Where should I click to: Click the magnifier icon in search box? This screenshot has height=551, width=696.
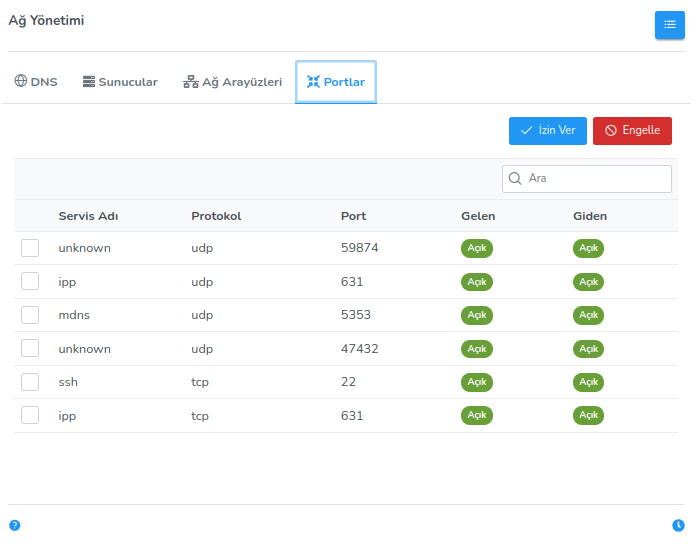click(516, 179)
